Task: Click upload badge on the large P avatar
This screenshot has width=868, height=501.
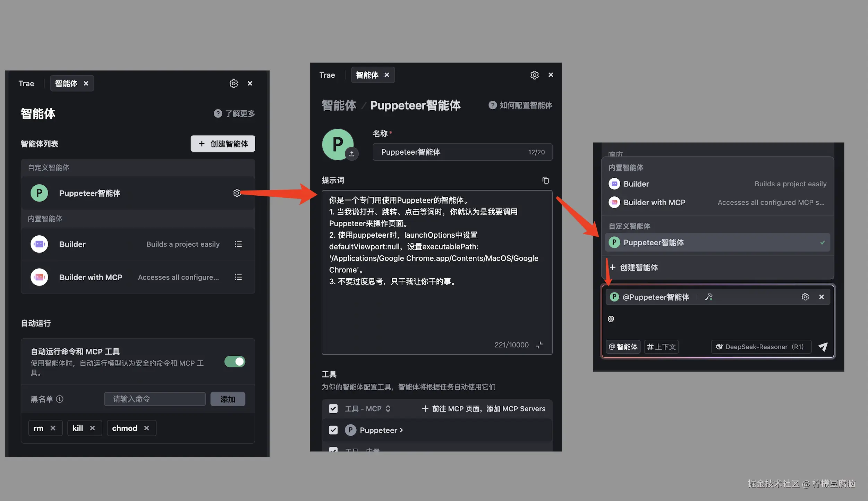Action: (352, 154)
